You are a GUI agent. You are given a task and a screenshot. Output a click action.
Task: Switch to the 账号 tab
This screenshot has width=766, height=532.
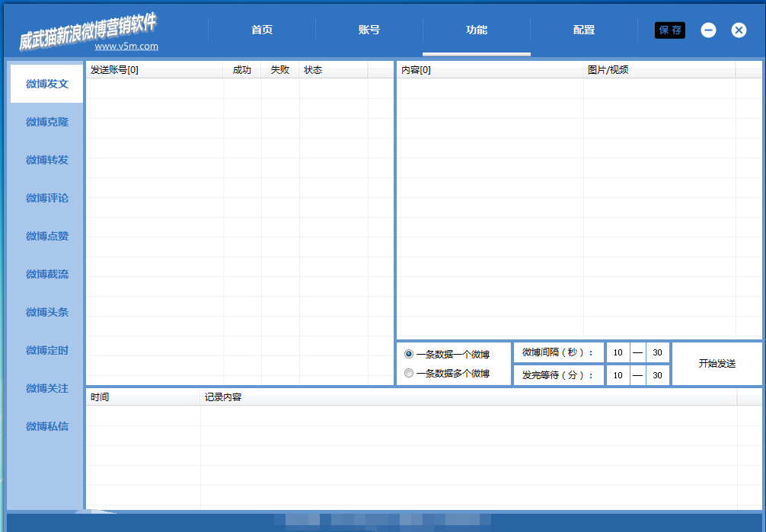369,30
